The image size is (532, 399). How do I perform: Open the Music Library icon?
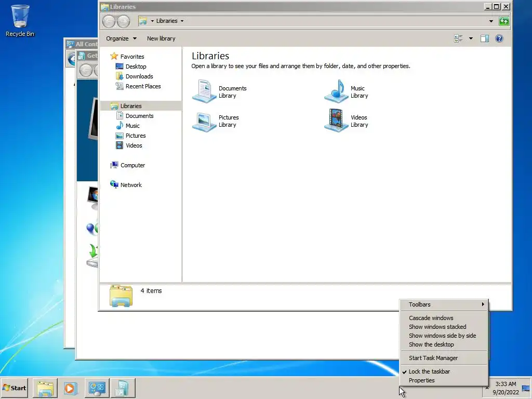coord(336,91)
